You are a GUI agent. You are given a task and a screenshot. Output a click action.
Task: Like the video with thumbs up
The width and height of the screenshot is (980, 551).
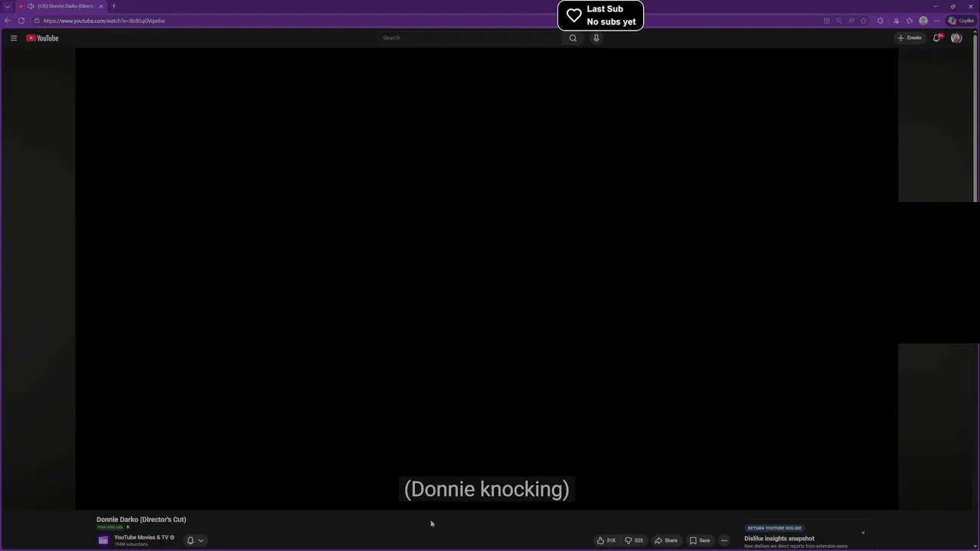(606, 540)
